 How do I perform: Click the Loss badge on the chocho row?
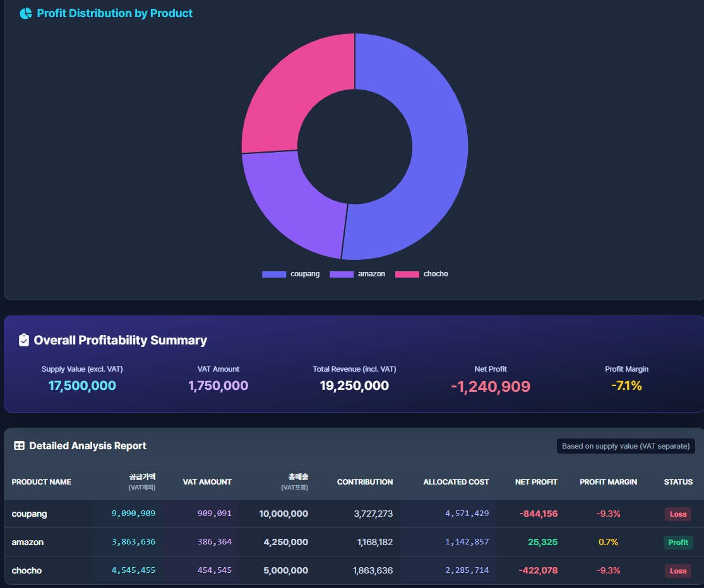677,570
